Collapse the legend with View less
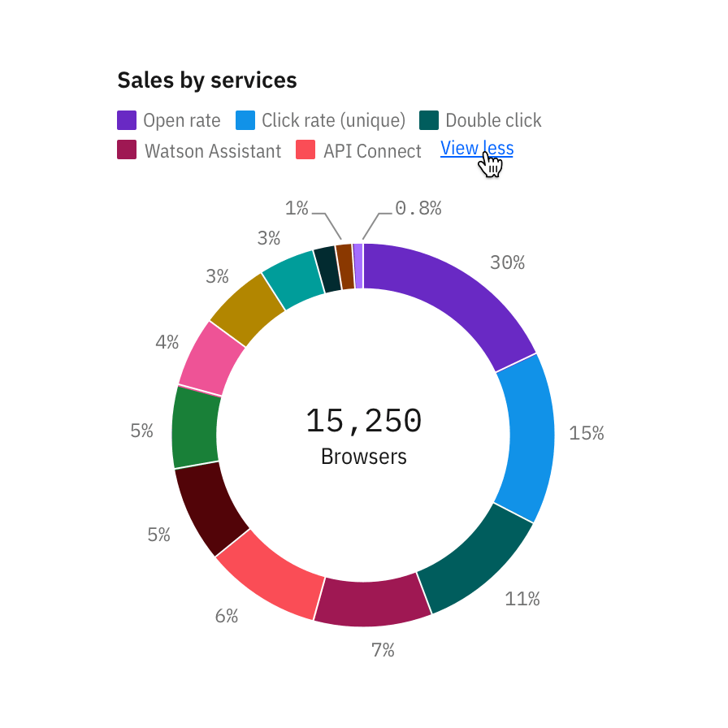 coord(476,148)
